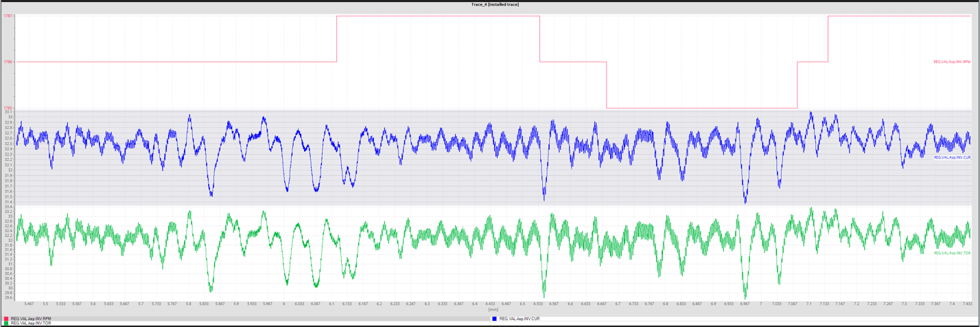980x327 pixels.
Task: Click the 6.1 tick on time axis
Action: click(x=331, y=304)
